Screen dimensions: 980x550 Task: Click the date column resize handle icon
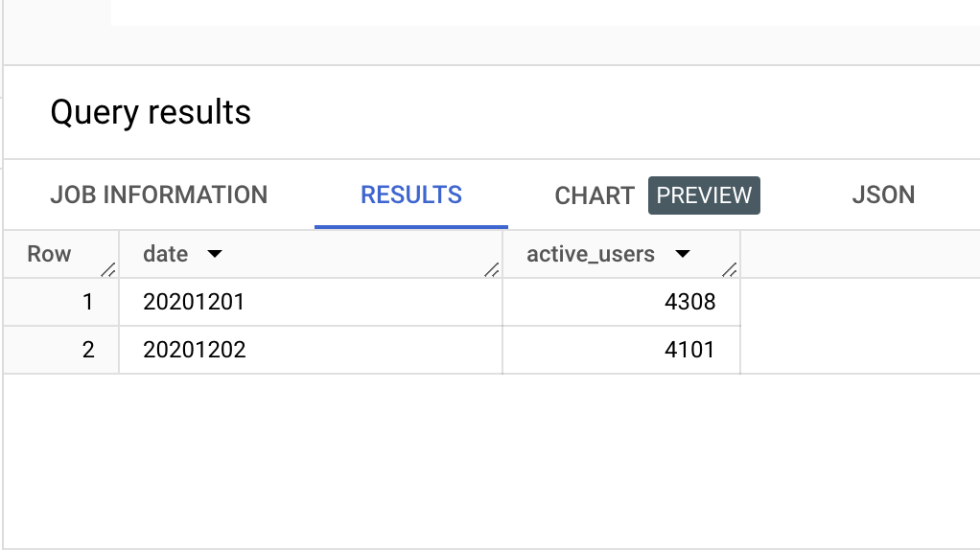pos(492,269)
